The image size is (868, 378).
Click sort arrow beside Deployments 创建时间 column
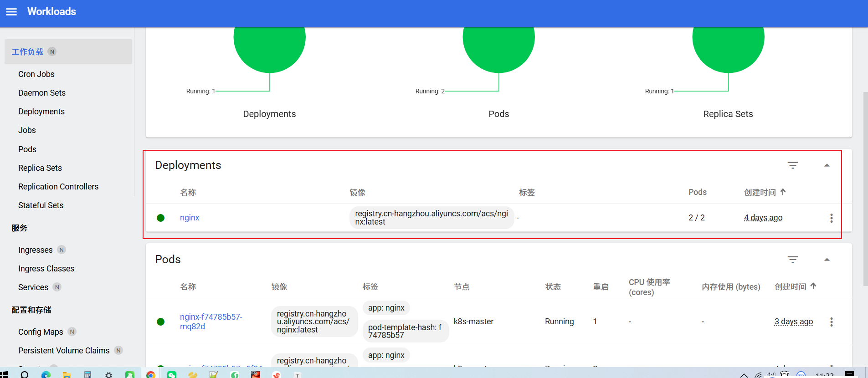pos(783,192)
